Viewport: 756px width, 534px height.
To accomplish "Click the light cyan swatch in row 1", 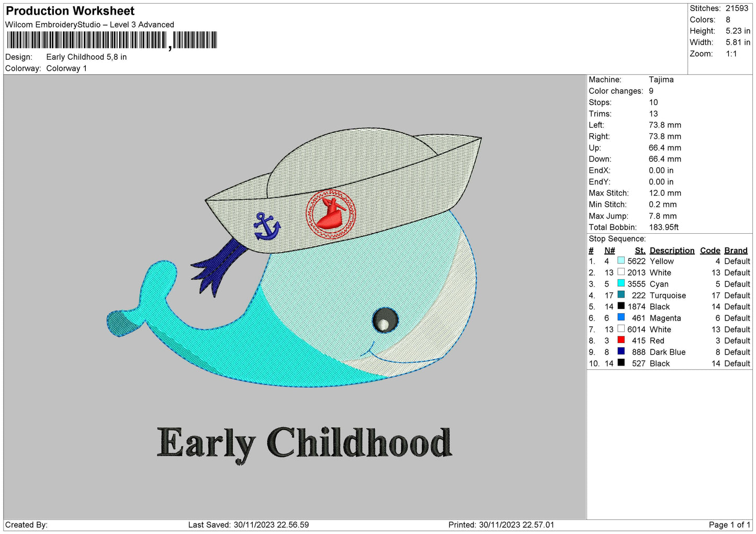I will [621, 260].
